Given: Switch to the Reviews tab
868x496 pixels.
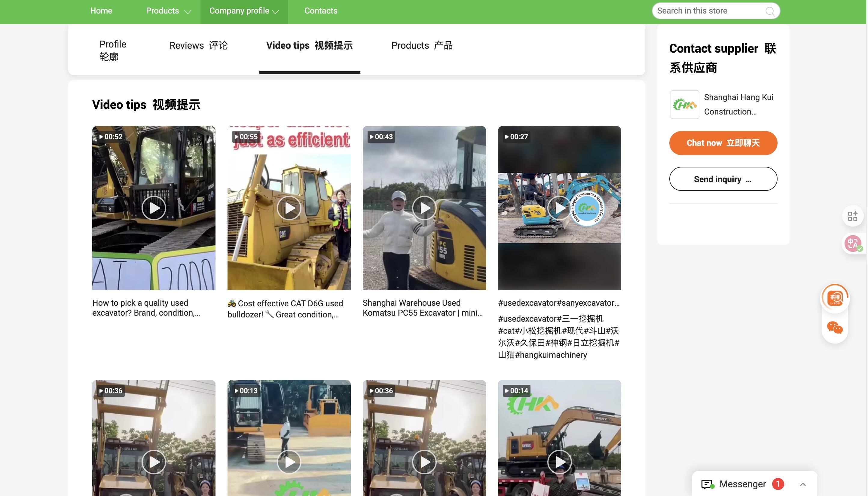Looking at the screenshot, I should click(198, 45).
